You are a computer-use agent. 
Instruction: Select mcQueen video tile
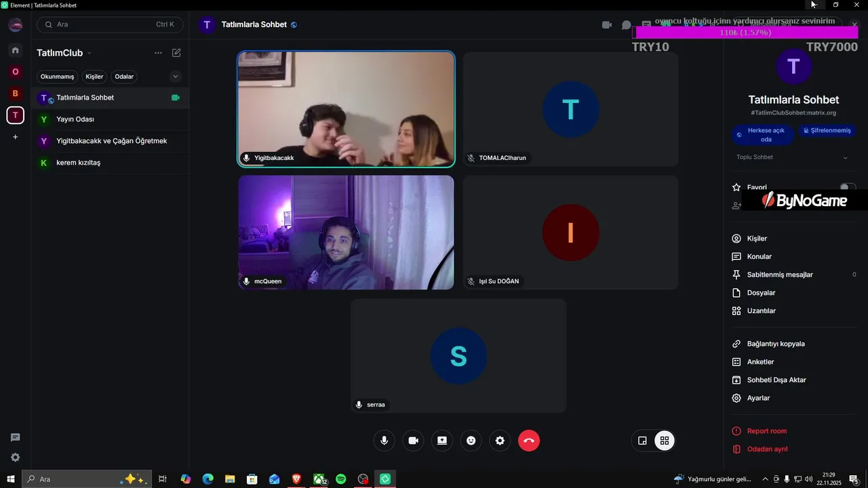pos(346,232)
